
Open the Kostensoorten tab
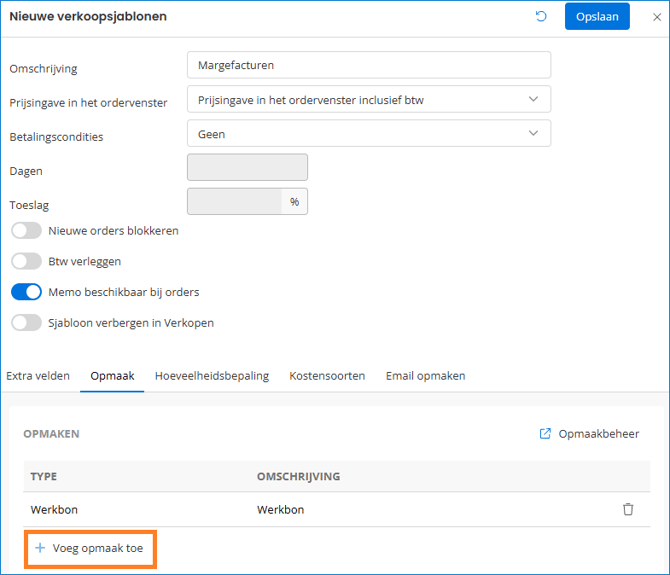(327, 376)
